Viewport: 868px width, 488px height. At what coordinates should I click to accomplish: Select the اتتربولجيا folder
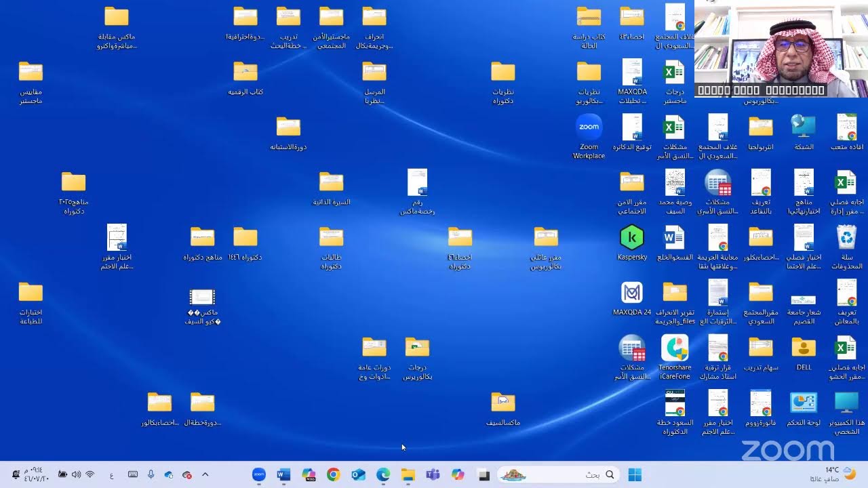point(761,134)
